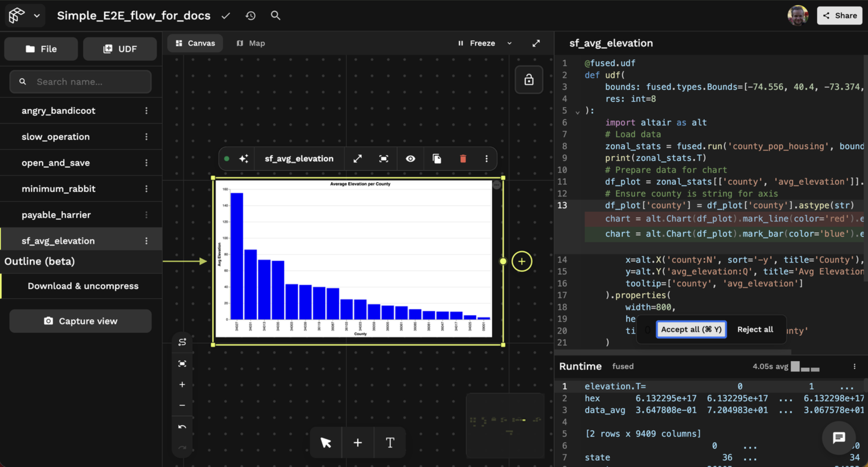Click Accept all button
This screenshot has width=868, height=467.
click(x=691, y=329)
